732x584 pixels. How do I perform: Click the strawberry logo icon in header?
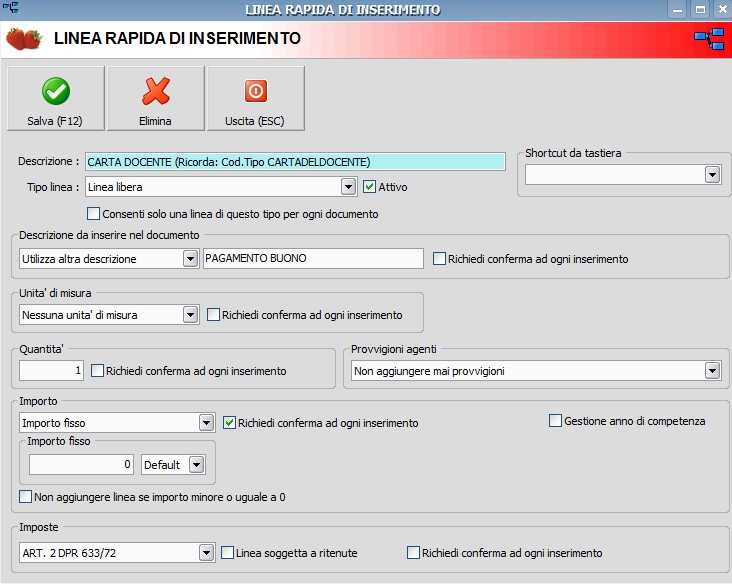coord(24,38)
